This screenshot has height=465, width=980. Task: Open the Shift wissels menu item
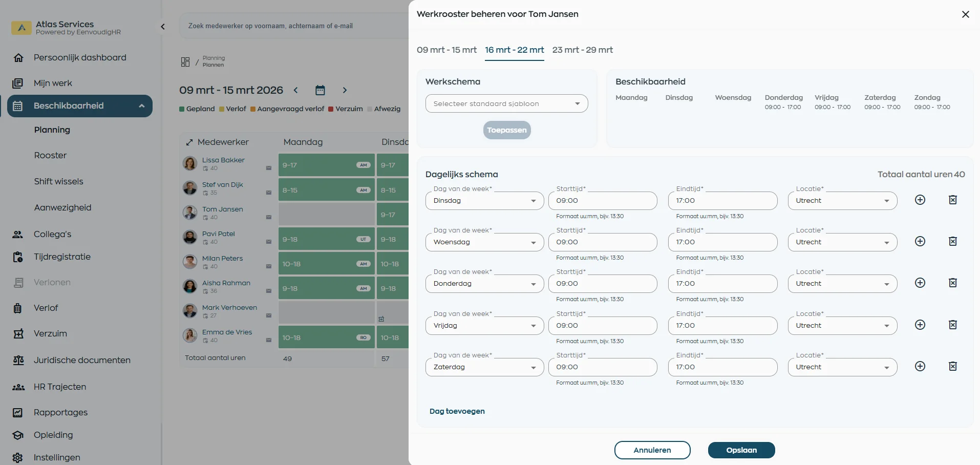(58, 181)
